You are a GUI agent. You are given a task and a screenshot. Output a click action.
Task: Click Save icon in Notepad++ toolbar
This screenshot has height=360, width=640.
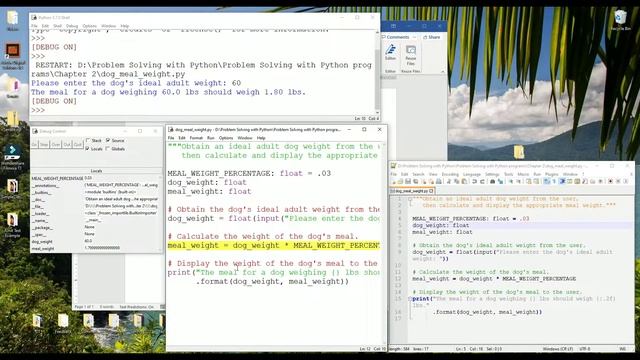[x=408, y=181]
